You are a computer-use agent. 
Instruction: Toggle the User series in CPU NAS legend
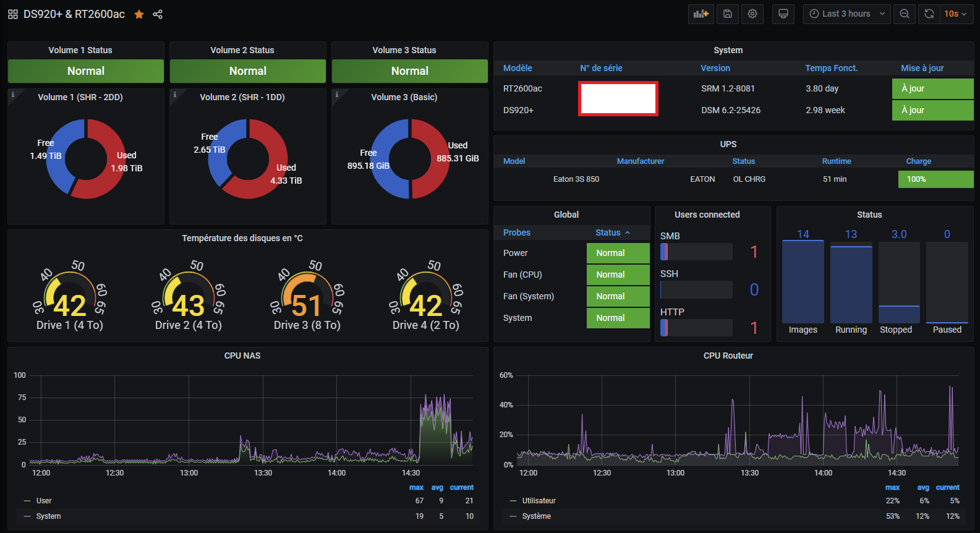[44, 501]
